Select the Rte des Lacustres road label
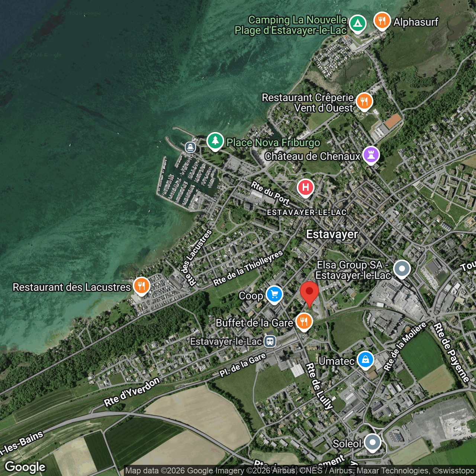This screenshot has width=476, height=476. 196,257
